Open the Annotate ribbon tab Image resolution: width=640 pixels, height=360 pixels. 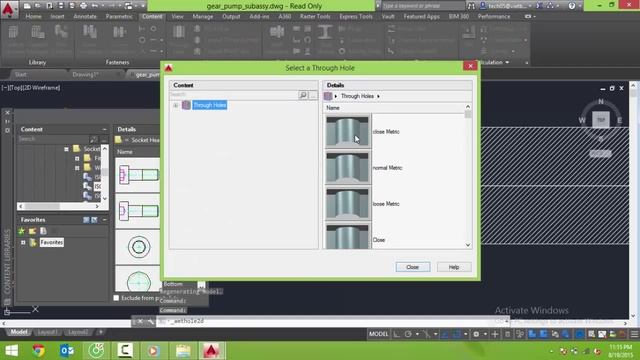[85, 16]
